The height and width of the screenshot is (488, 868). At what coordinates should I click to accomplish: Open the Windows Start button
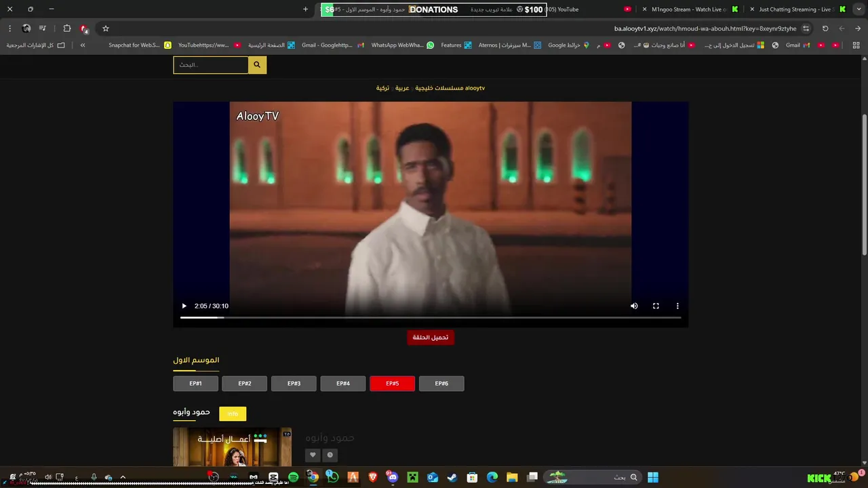tap(653, 477)
